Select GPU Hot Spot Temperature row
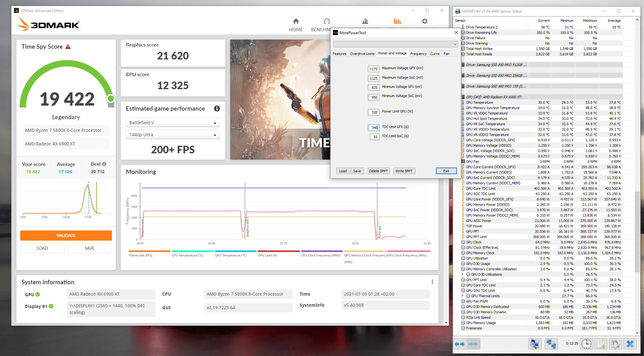644x356 pixels. (542, 119)
